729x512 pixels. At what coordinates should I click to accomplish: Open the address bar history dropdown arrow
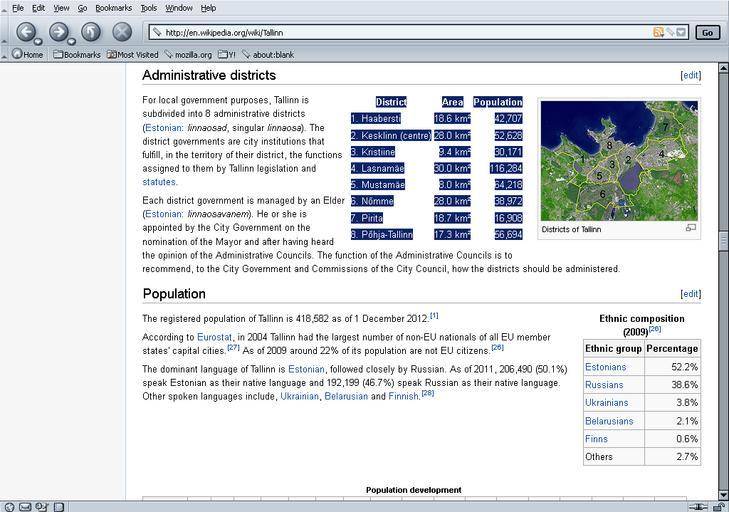pos(681,32)
